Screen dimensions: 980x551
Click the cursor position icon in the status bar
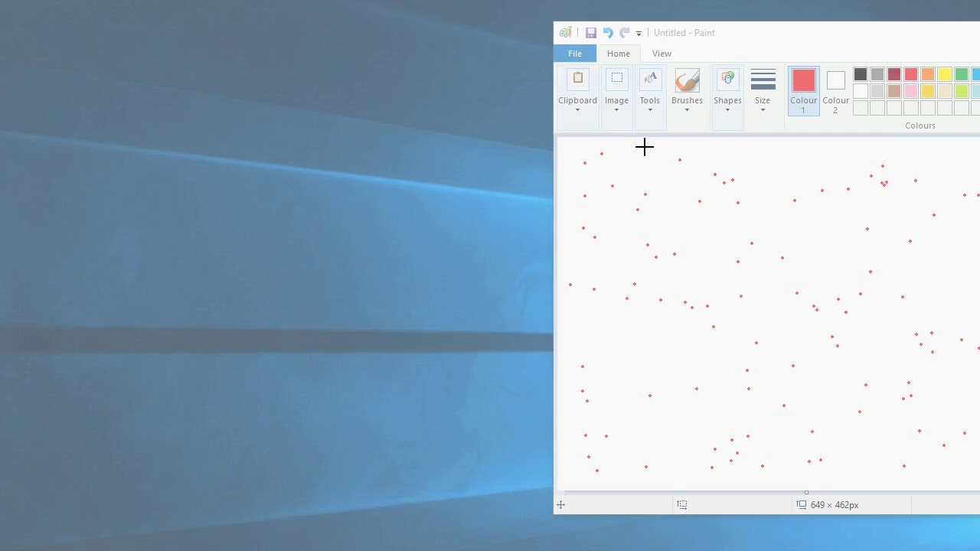point(561,505)
